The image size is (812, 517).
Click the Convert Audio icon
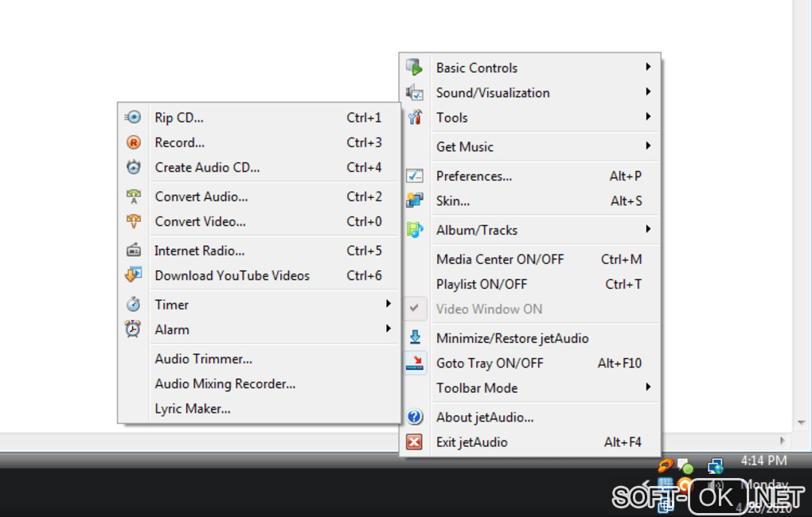click(x=133, y=196)
